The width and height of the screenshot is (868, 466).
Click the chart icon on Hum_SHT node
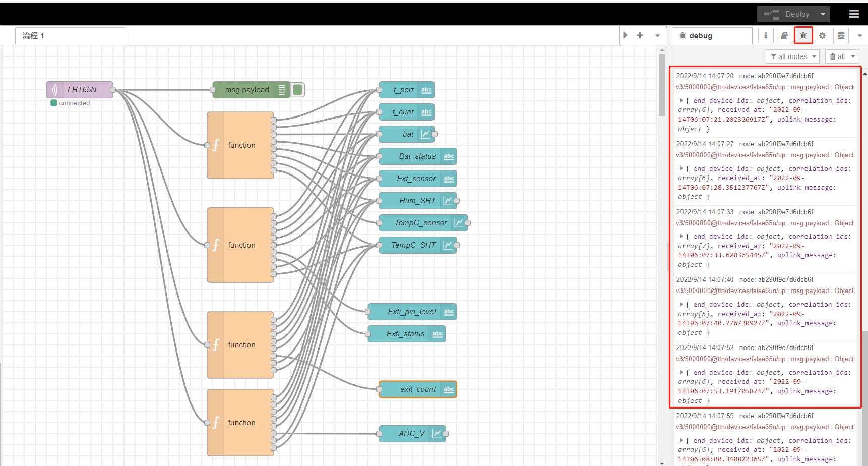(x=448, y=201)
